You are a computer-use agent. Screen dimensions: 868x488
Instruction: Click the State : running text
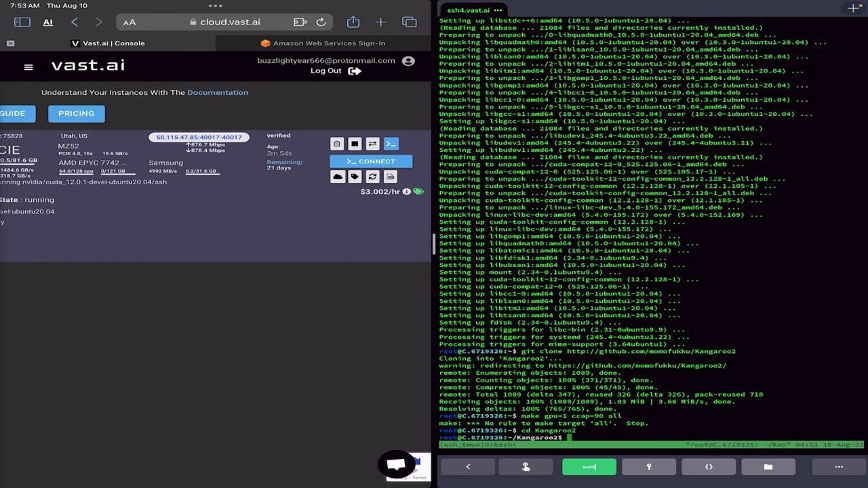pyautogui.click(x=27, y=200)
